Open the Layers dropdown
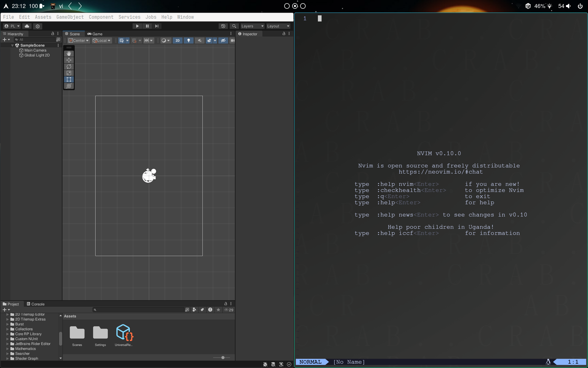 (x=252, y=26)
